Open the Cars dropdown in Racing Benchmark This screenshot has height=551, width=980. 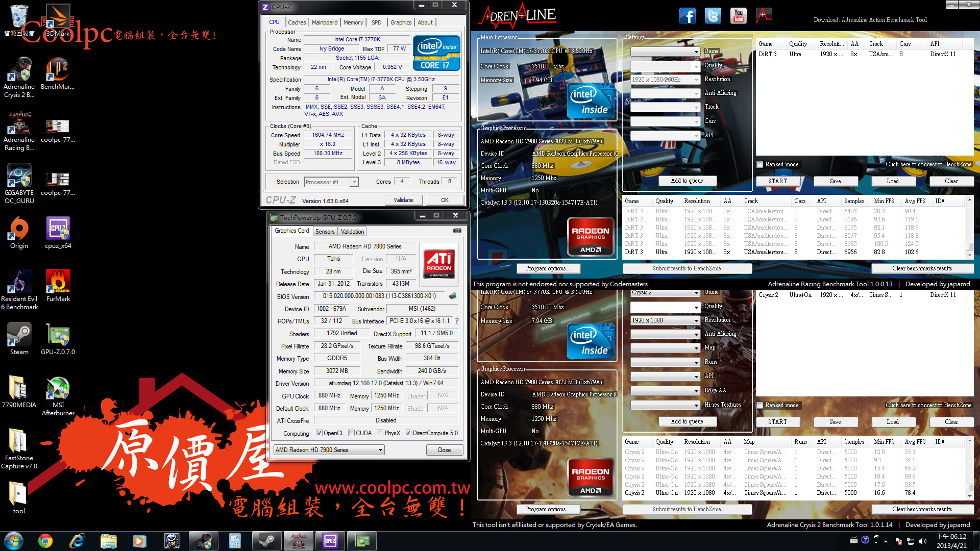tap(666, 121)
